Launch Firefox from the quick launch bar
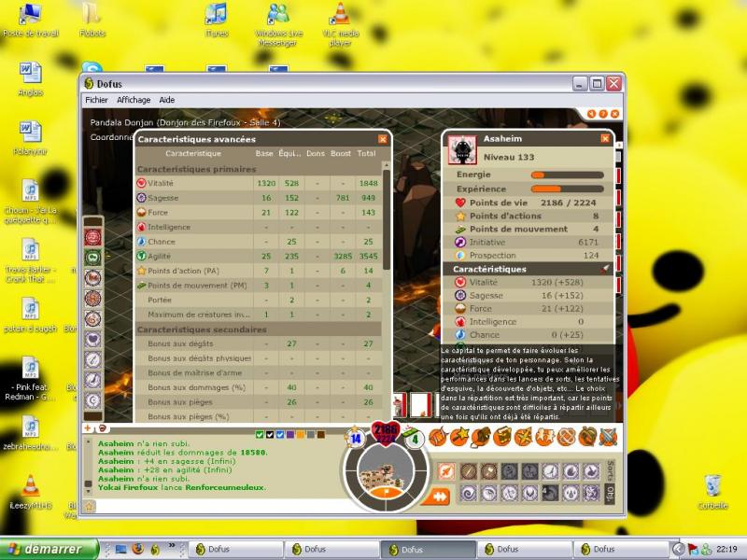Viewport: 747px width, 560px height. click(137, 549)
